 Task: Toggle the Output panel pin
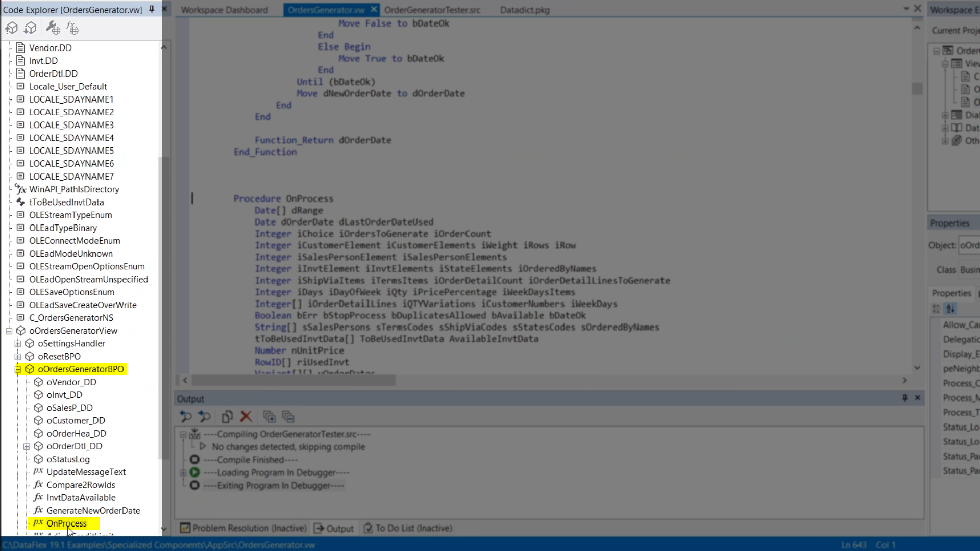[x=904, y=398]
